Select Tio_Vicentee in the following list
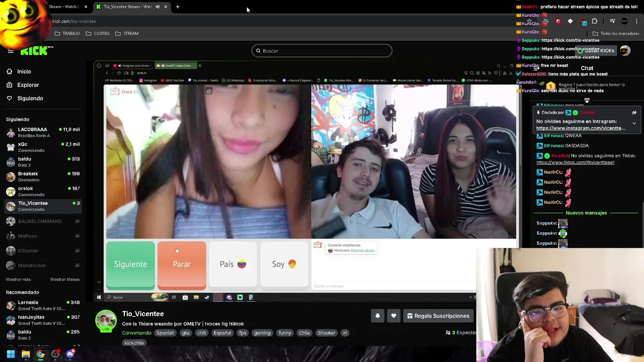 point(43,206)
